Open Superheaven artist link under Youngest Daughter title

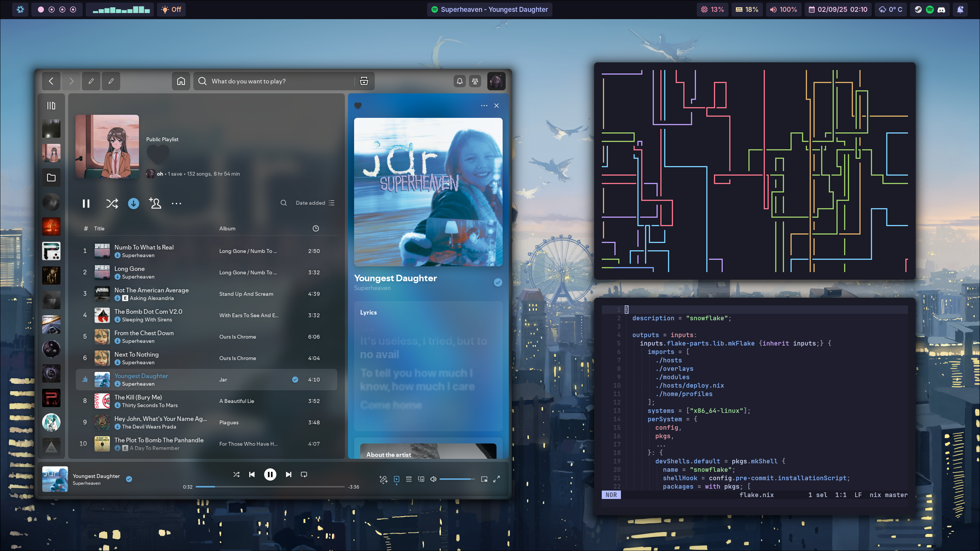372,288
